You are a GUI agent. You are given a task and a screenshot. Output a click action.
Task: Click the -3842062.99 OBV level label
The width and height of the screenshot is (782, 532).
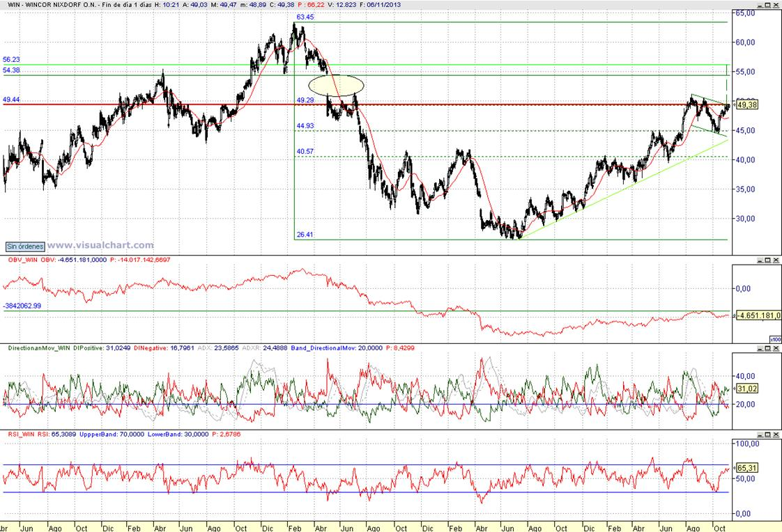tap(22, 306)
